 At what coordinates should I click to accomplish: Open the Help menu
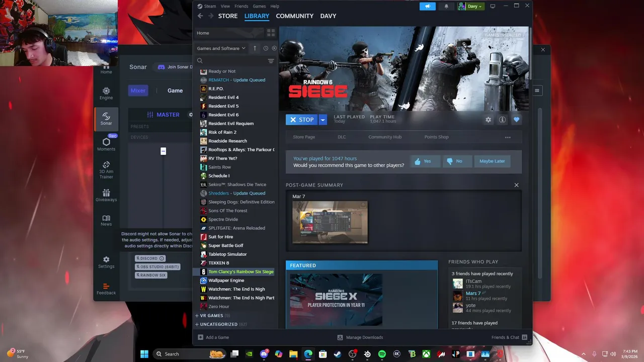[275, 6]
